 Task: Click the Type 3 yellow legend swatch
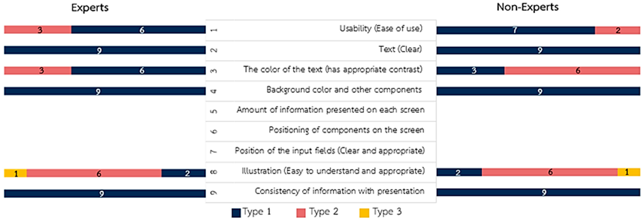[x=364, y=213]
